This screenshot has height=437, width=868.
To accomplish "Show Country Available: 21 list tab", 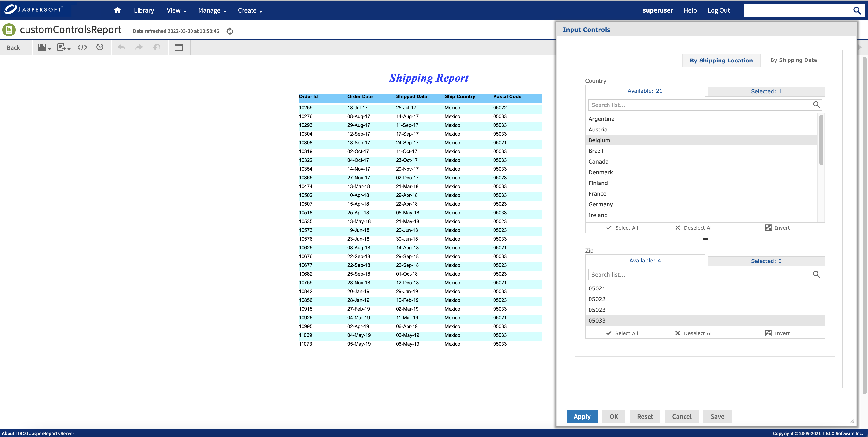I will pos(645,91).
